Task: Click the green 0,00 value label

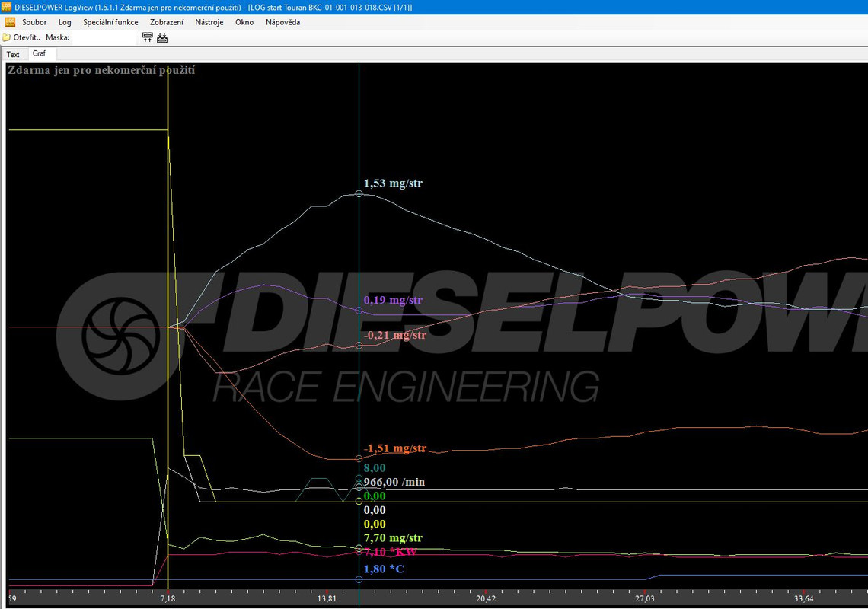Action: click(374, 496)
